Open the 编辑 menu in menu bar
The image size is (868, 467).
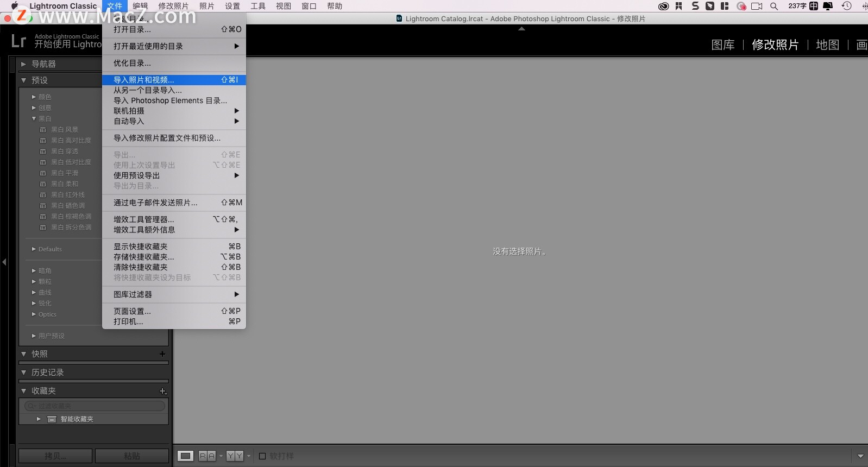140,6
